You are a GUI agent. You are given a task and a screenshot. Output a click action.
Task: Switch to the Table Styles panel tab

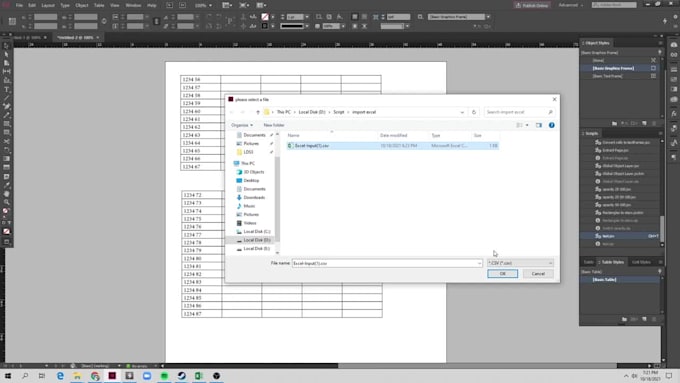pyautogui.click(x=612, y=262)
